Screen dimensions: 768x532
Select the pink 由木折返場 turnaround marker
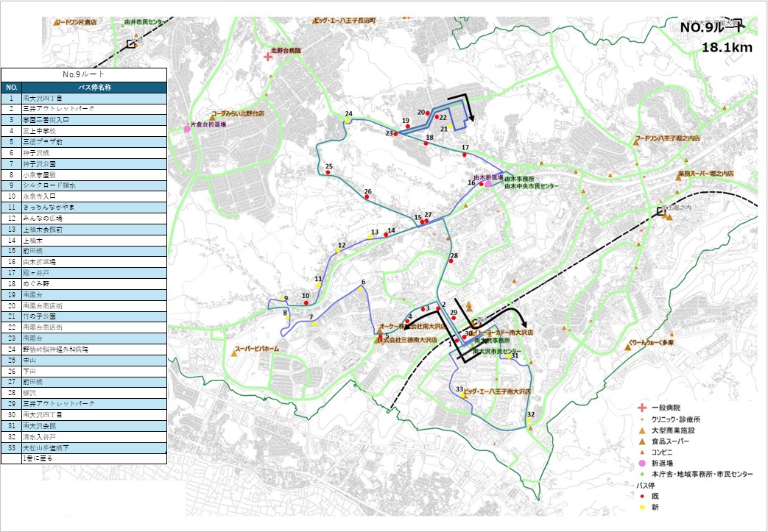pyautogui.click(x=488, y=183)
